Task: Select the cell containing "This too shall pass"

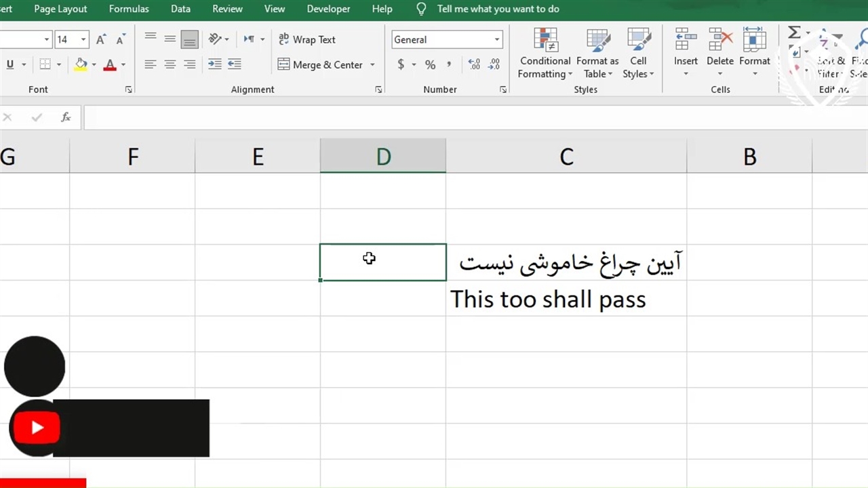Action: [566, 299]
